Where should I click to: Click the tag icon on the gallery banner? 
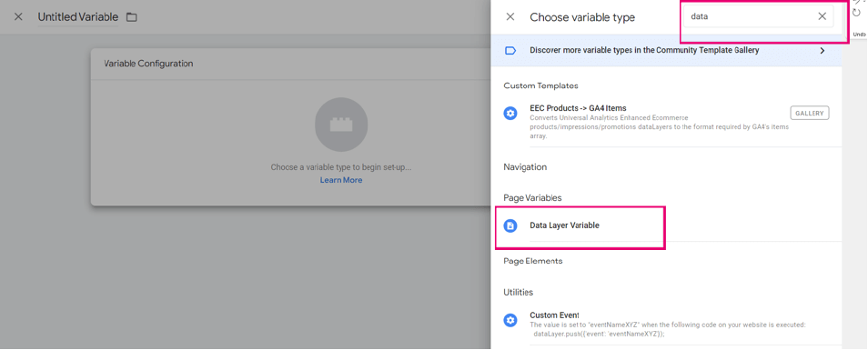coord(510,50)
